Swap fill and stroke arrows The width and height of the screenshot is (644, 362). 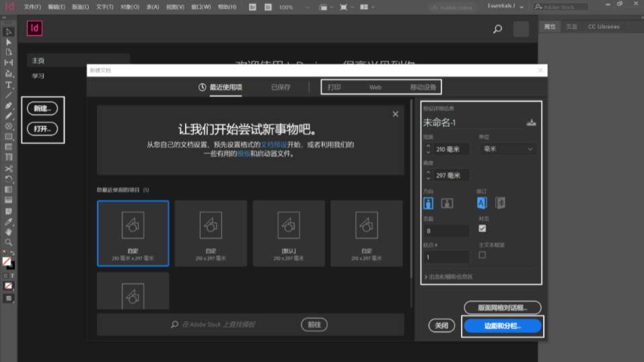tap(12, 253)
